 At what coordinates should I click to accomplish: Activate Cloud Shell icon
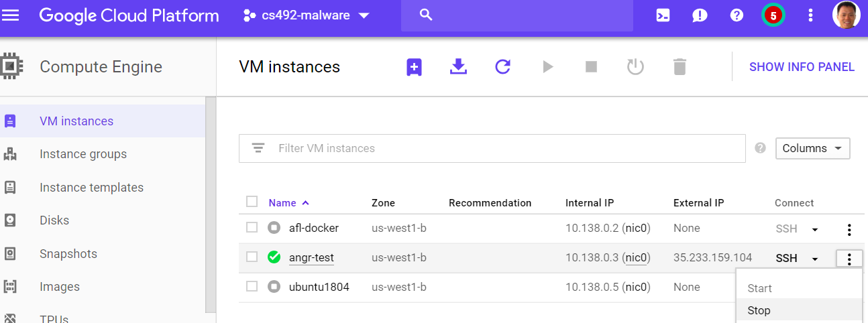pyautogui.click(x=663, y=15)
